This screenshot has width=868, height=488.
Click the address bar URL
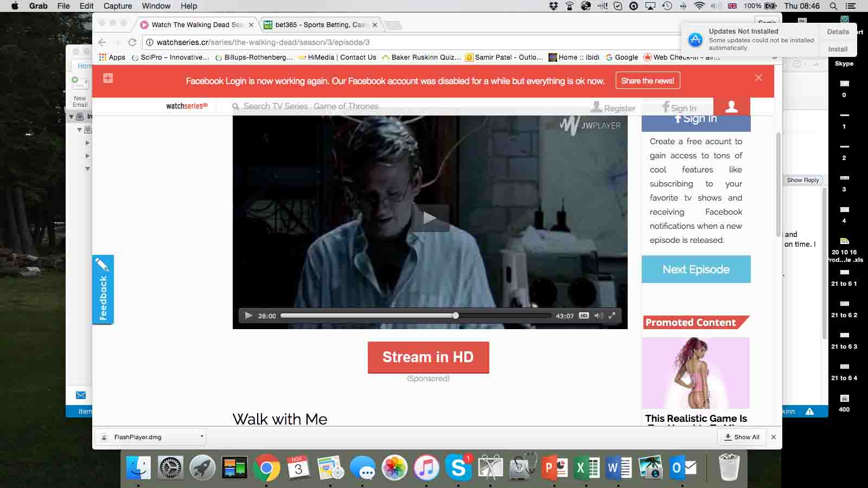pos(263,42)
